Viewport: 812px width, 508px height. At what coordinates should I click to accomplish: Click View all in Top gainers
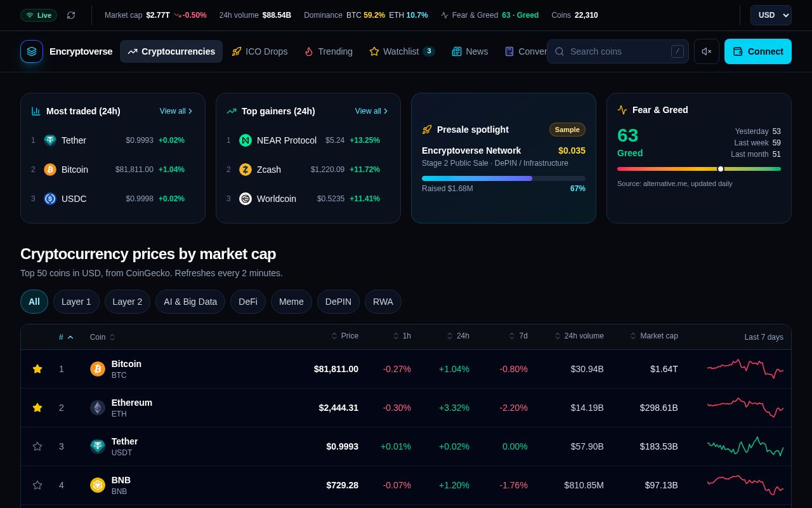[x=372, y=111]
